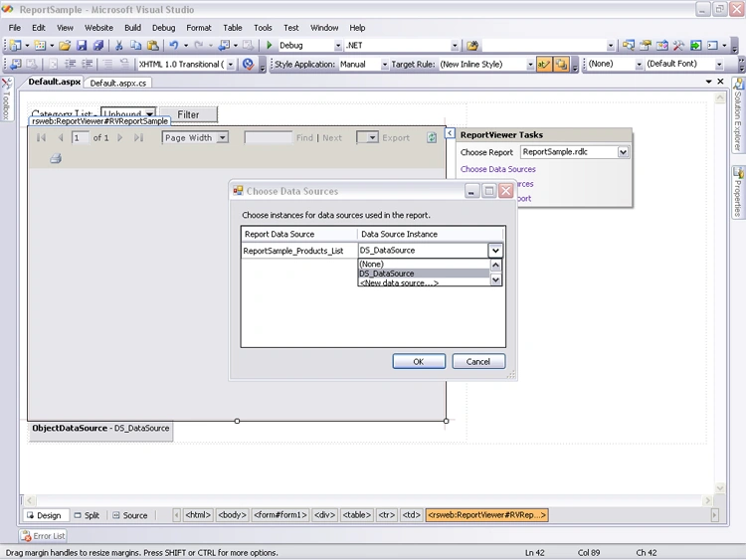
Task: Click the check-page validation icon beside the XHTML dropdown
Action: (248, 65)
